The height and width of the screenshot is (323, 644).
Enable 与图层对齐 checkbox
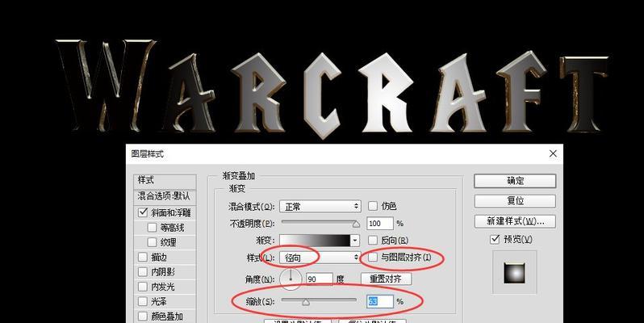coord(373,258)
